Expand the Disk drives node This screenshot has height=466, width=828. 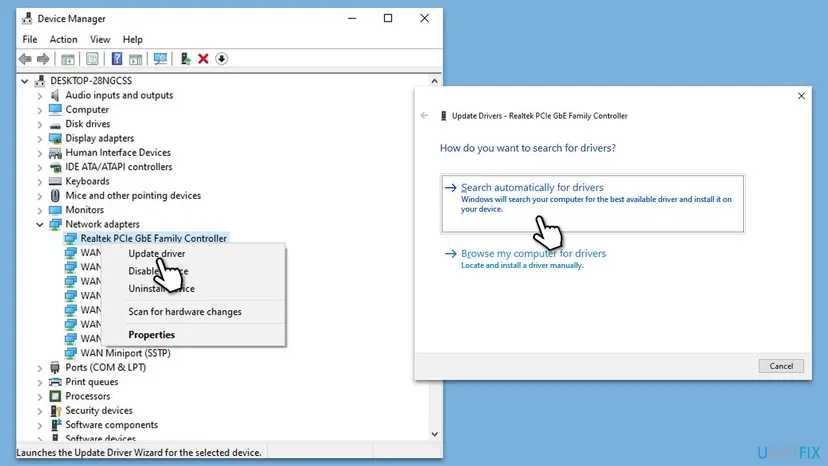[40, 125]
